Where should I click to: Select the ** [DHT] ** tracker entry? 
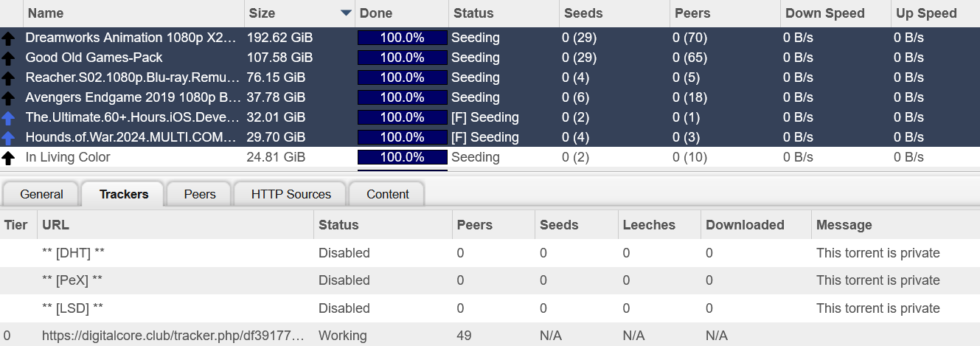[x=74, y=253]
